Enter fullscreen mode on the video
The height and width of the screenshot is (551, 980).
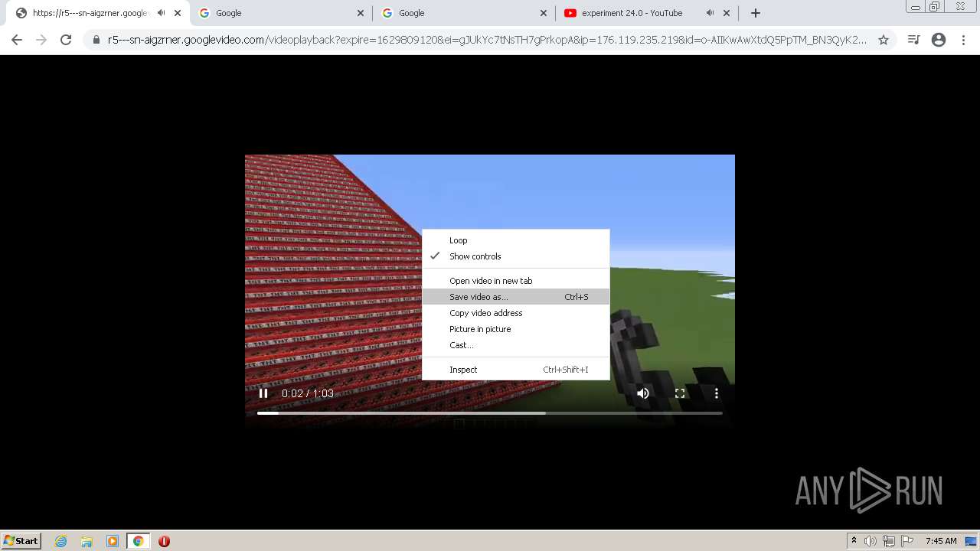680,393
